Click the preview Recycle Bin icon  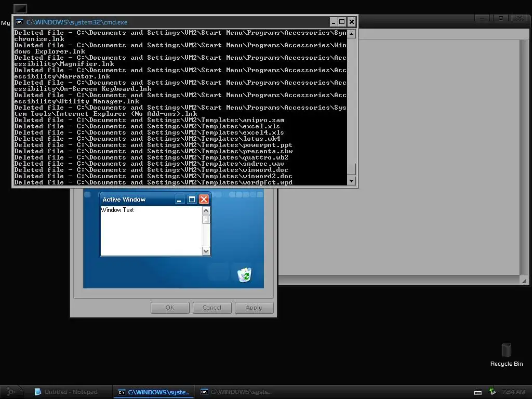pyautogui.click(x=245, y=275)
